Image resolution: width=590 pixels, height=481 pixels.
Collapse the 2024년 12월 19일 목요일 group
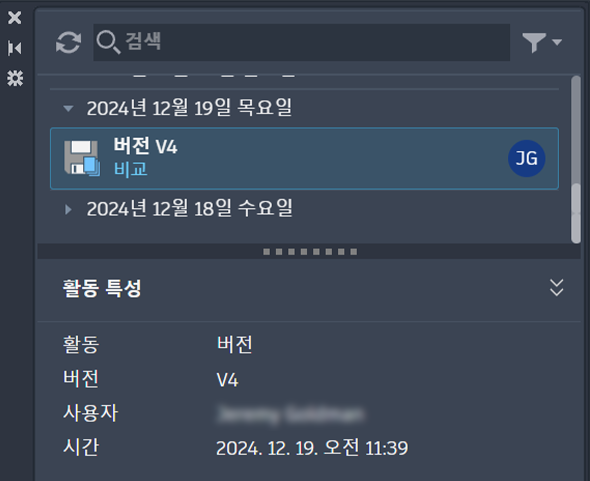[x=68, y=108]
